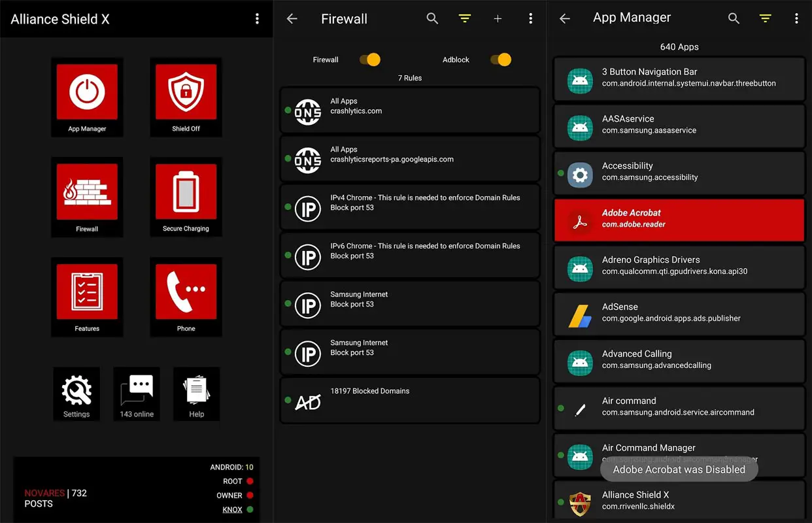The height and width of the screenshot is (523, 812).
Task: Toggle the Firewall switch
Action: click(x=370, y=59)
